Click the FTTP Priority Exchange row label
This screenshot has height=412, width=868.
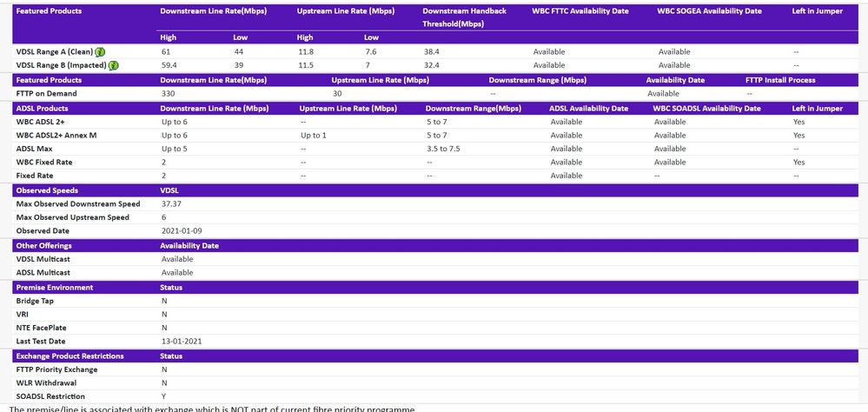[56, 369]
